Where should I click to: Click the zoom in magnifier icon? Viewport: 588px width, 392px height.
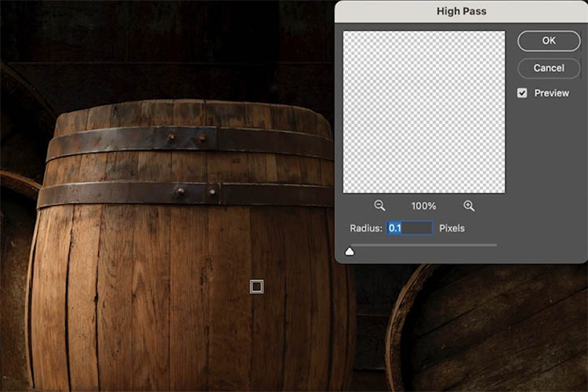pos(469,205)
